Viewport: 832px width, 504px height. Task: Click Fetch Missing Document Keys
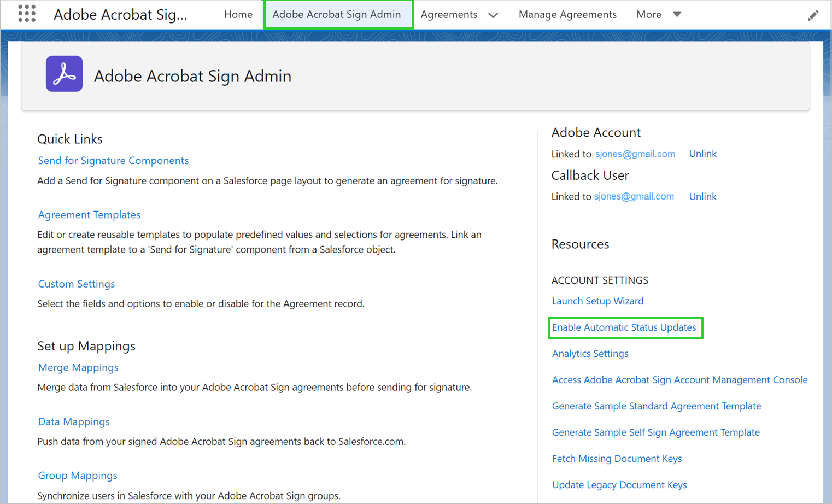pos(617,459)
